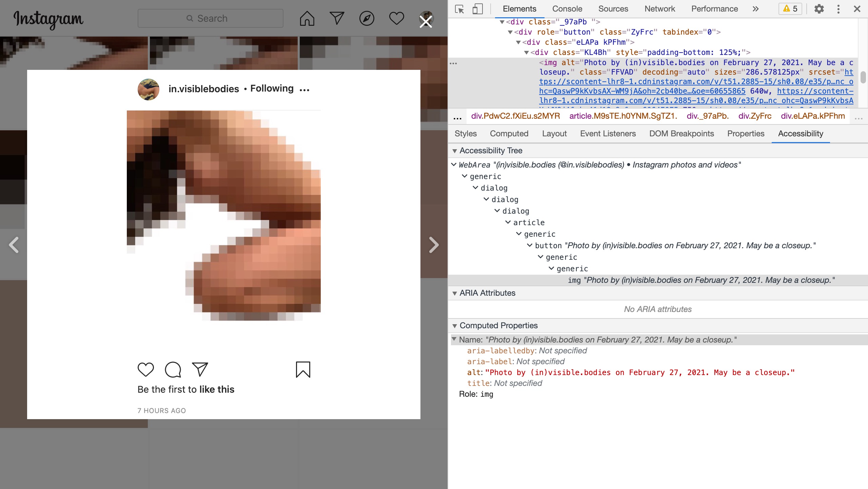The image size is (868, 489).
Task: Collapse the Computed Properties section
Action: pos(455,326)
